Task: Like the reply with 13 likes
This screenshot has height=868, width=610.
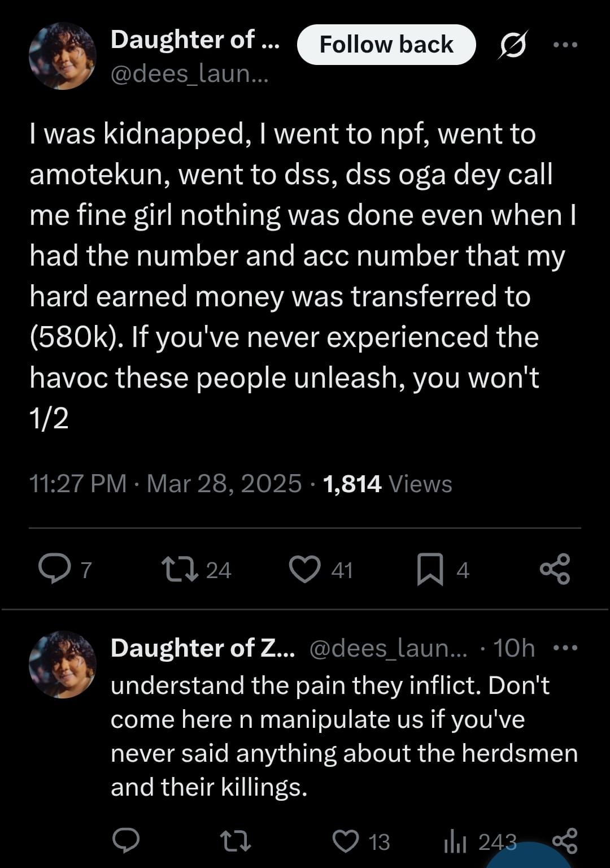Action: [x=346, y=841]
